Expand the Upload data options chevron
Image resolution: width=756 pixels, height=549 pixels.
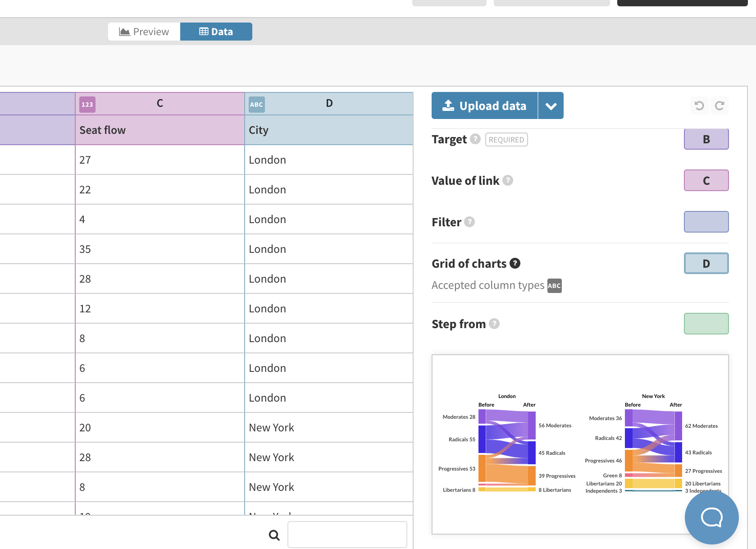coord(551,105)
